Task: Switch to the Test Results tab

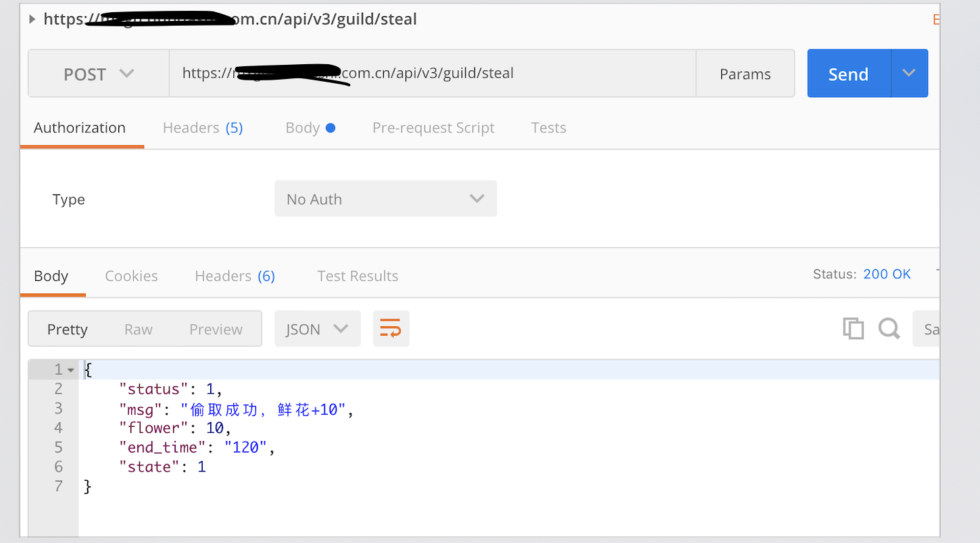Action: 358,276
